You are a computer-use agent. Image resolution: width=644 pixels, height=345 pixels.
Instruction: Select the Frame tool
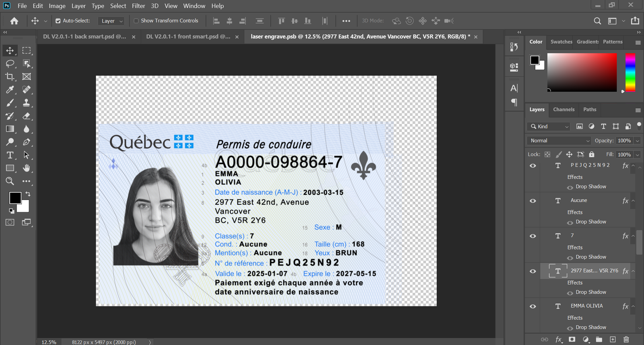pyautogui.click(x=27, y=76)
